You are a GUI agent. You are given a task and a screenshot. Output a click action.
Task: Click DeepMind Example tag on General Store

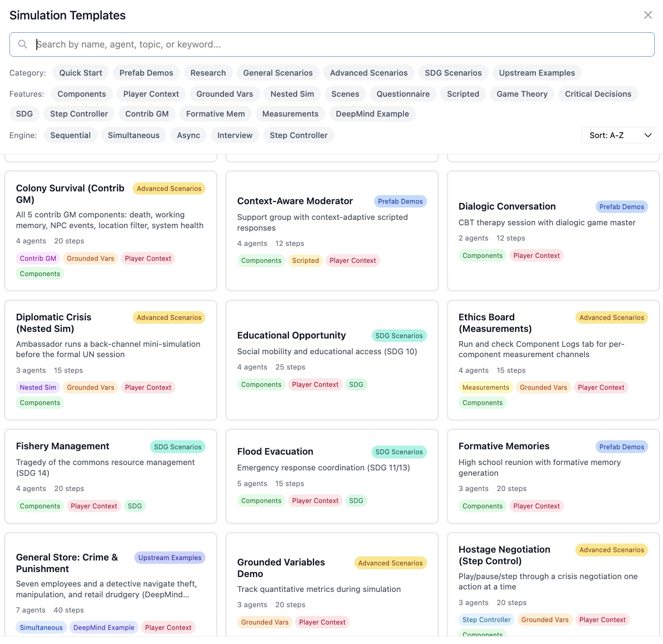pyautogui.click(x=104, y=627)
